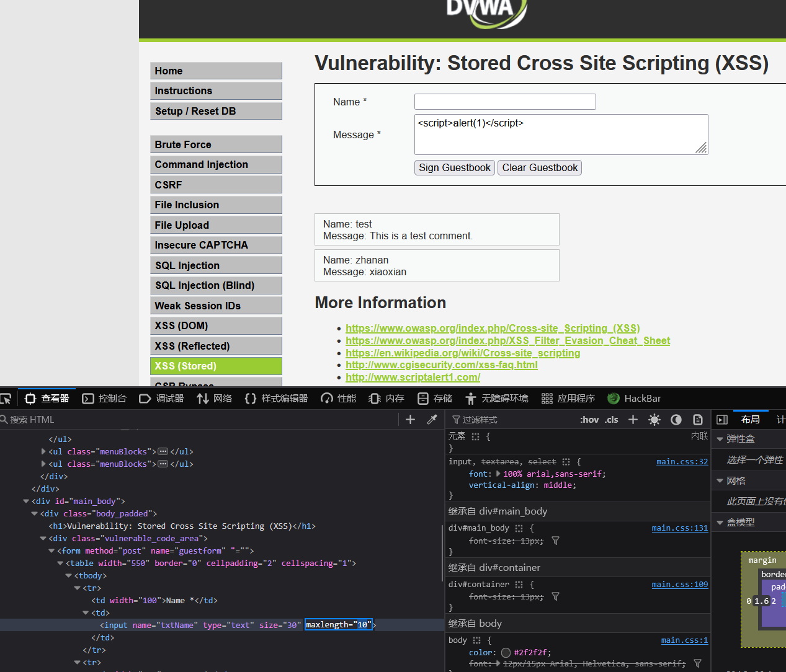
Task: Click filter icon next to div#container font-size
Action: coord(555,596)
